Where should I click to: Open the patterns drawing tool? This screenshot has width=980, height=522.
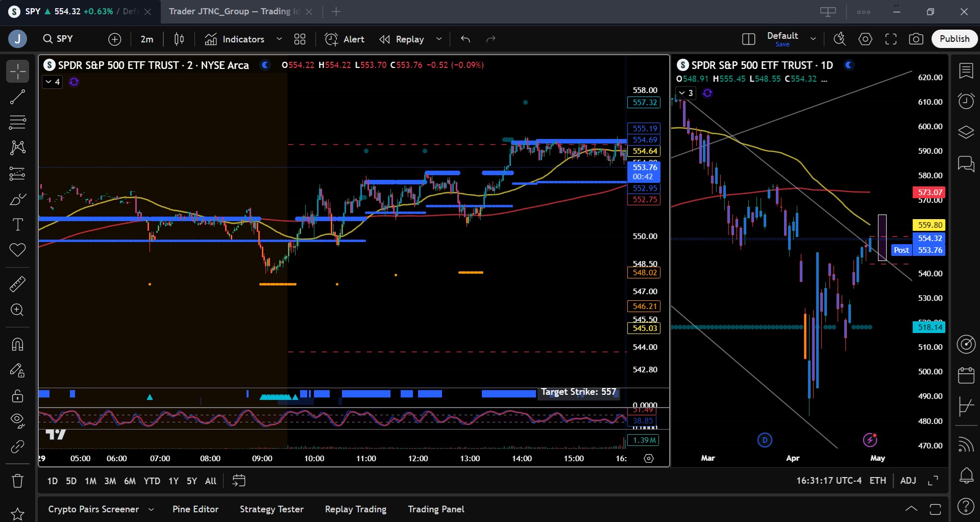tap(17, 148)
